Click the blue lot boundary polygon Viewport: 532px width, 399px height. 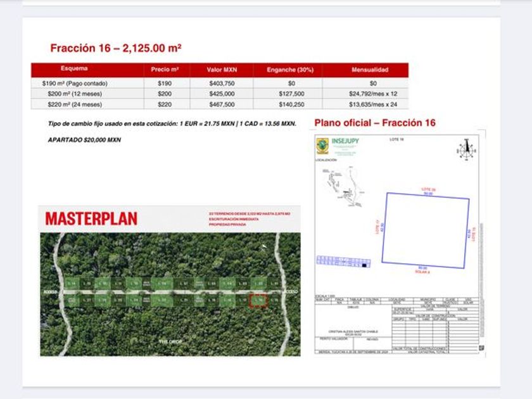(x=426, y=231)
